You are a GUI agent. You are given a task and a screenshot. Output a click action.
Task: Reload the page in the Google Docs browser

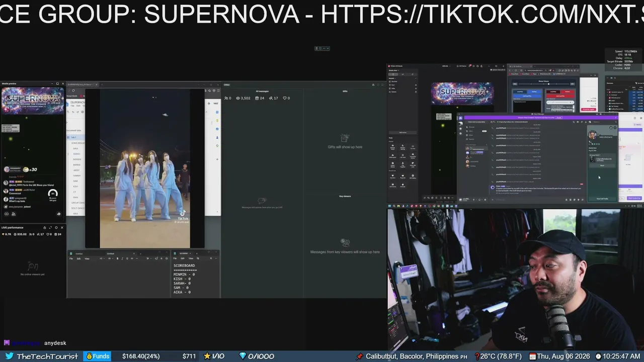[x=73, y=91]
